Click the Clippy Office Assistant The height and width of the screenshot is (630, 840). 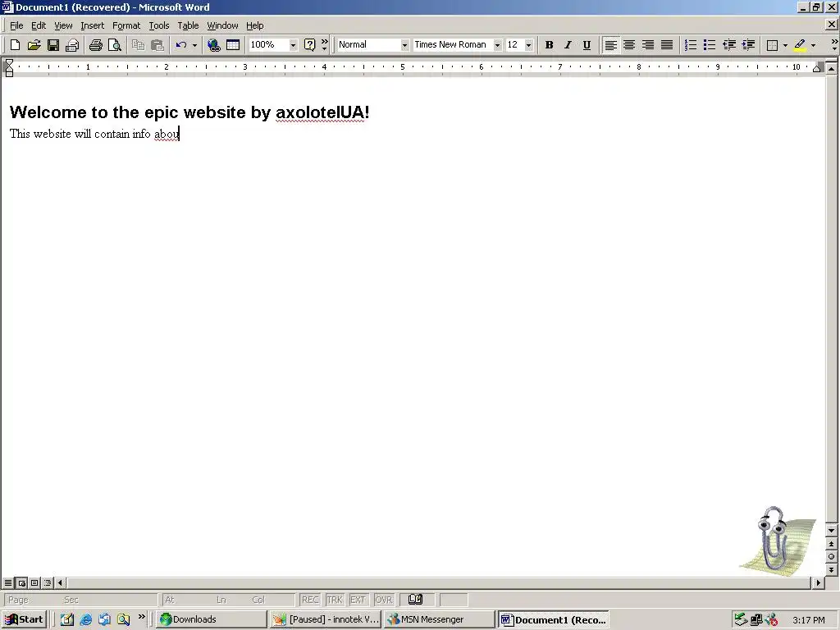coord(778,541)
